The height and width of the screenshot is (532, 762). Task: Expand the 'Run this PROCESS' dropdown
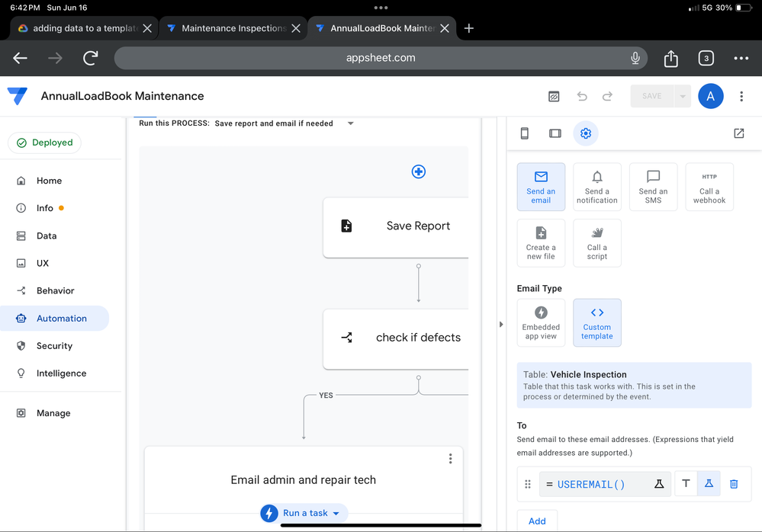pyautogui.click(x=350, y=123)
